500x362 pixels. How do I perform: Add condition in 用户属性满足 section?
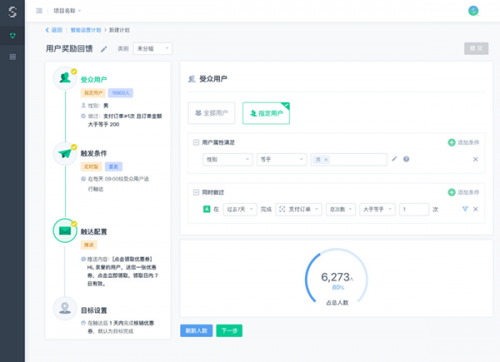click(x=463, y=143)
